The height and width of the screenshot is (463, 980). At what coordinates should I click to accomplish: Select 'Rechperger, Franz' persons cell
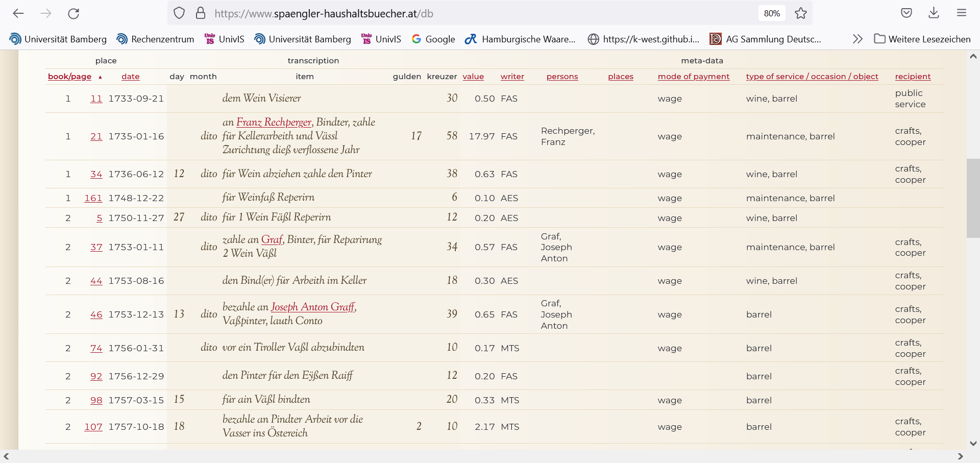pyautogui.click(x=568, y=136)
